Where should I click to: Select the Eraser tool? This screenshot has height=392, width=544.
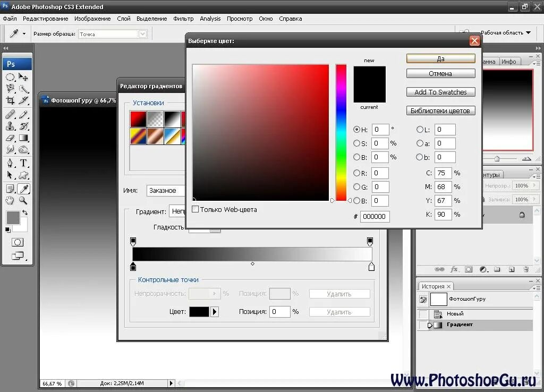[10, 138]
